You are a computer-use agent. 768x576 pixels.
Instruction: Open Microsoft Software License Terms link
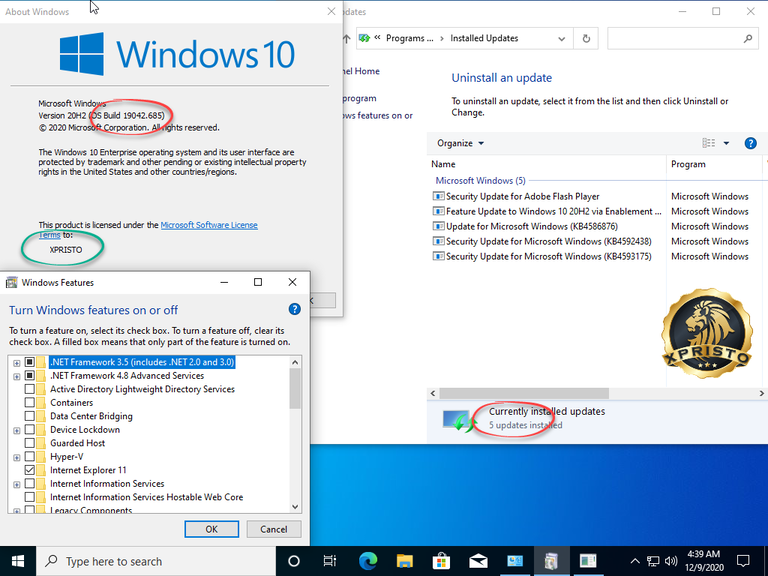209,225
